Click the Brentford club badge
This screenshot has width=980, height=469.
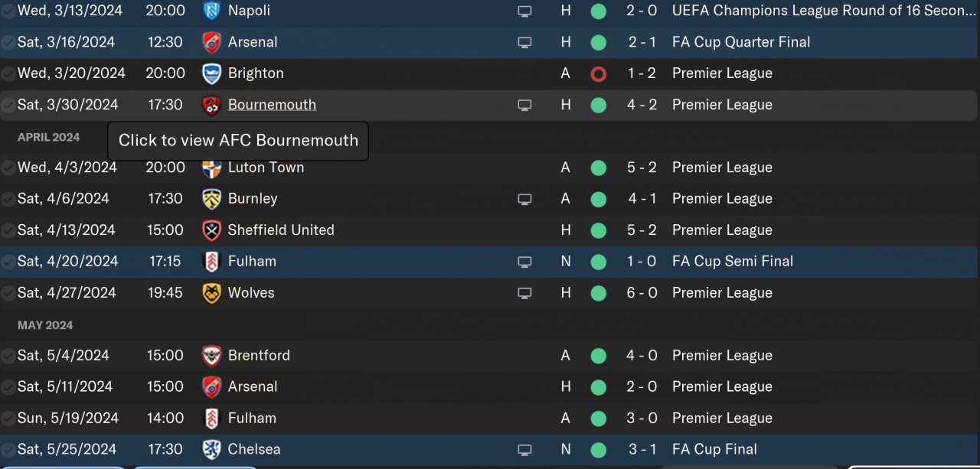(211, 356)
